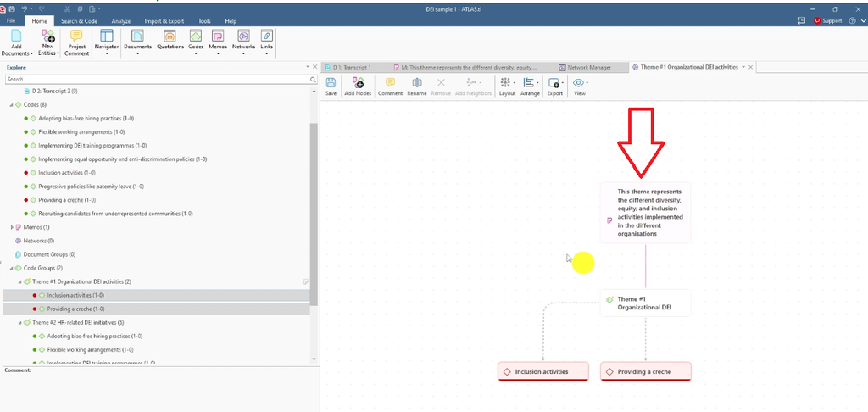Screen dimensions: 868x412
Task: Open the New Entities dropdown arrow
Action: coord(58,53)
